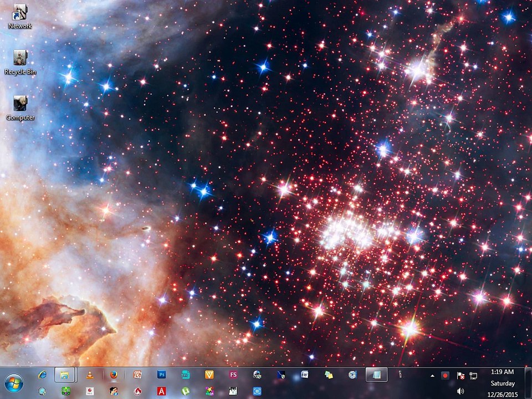Open the black and white cityscape icon
The width and height of the screenshot is (532, 399).
click(x=233, y=391)
